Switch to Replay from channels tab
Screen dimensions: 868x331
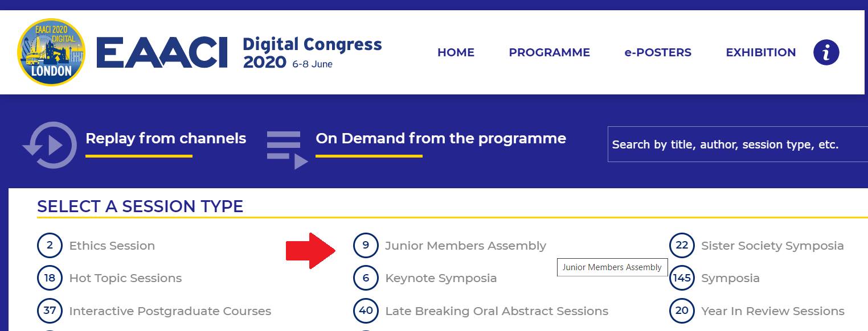[166, 139]
